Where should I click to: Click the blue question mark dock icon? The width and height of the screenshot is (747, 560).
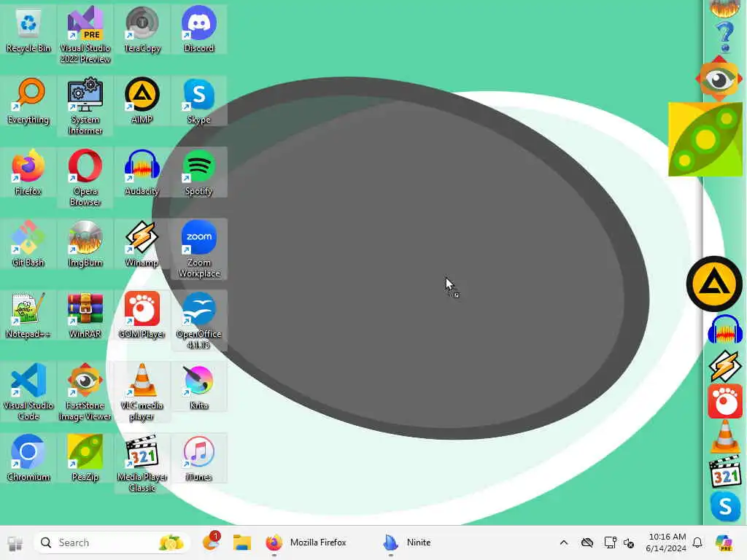(x=724, y=36)
